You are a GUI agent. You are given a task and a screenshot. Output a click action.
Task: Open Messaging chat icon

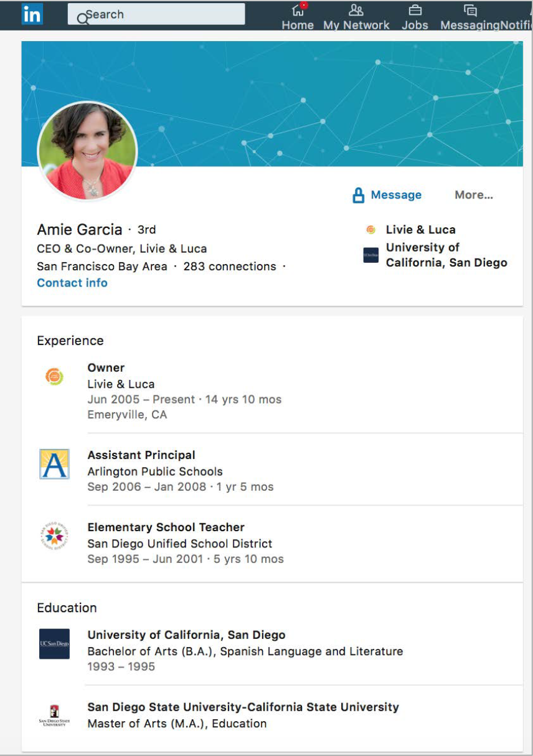click(470, 11)
